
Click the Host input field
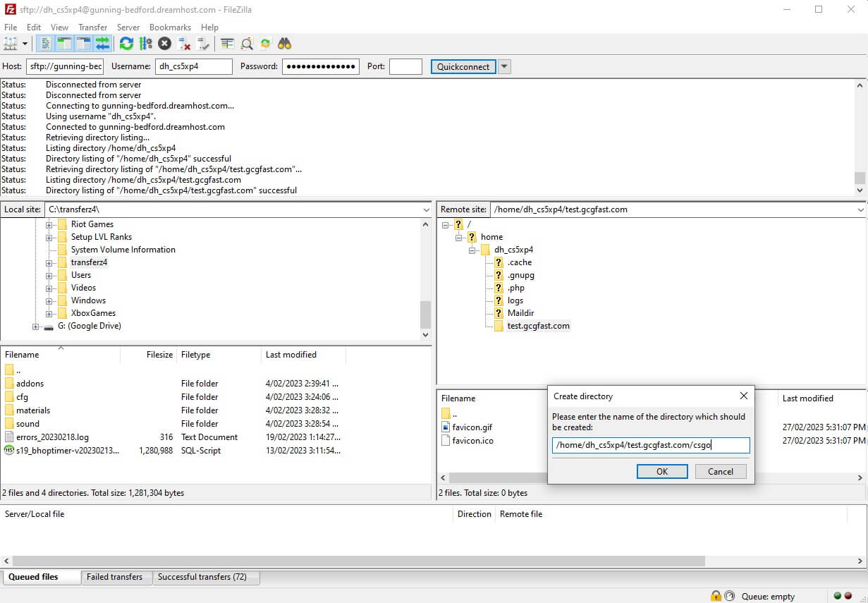coord(65,66)
